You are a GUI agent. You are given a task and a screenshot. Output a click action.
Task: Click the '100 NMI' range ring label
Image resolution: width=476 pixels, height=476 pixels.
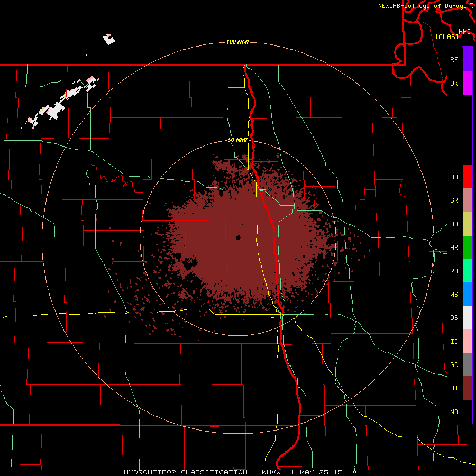pyautogui.click(x=237, y=42)
